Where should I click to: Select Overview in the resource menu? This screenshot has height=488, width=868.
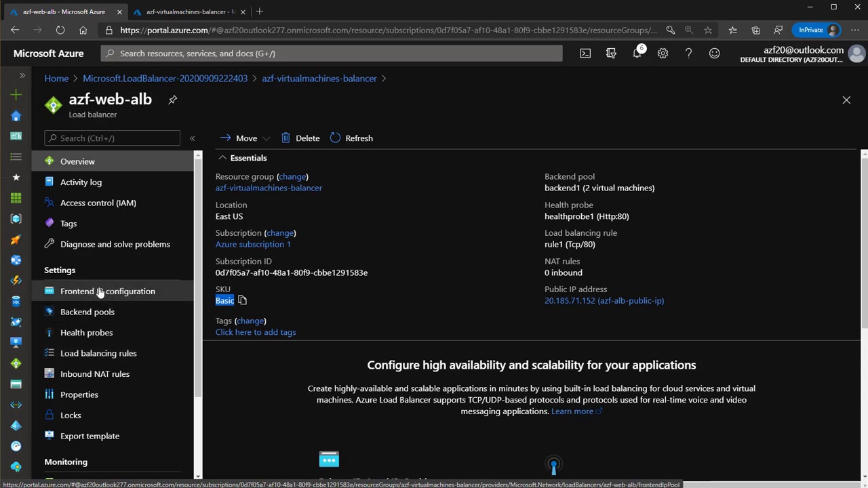click(x=113, y=161)
